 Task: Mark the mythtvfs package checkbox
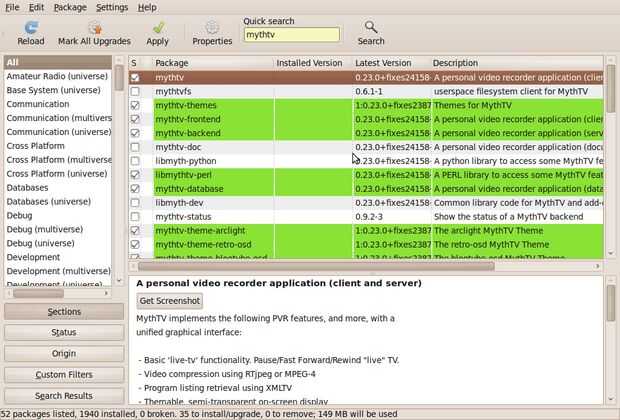click(135, 91)
